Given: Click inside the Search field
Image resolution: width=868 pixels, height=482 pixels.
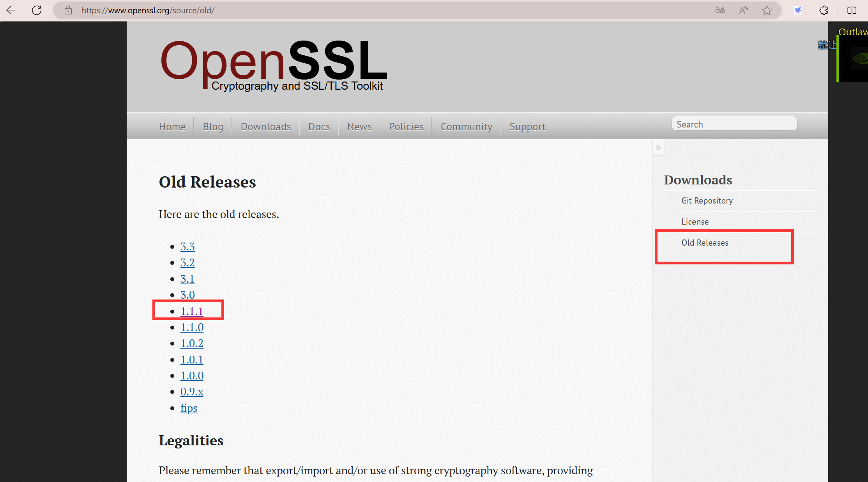Looking at the screenshot, I should [x=734, y=124].
